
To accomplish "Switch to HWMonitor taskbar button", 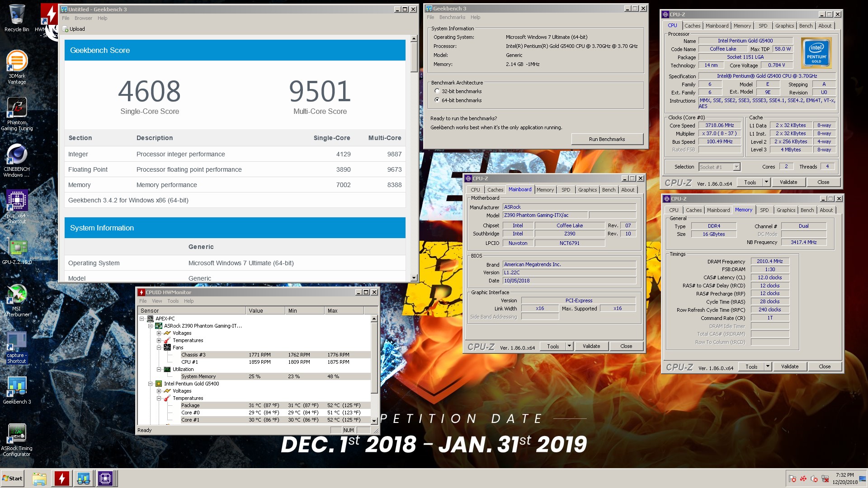I will point(62,479).
